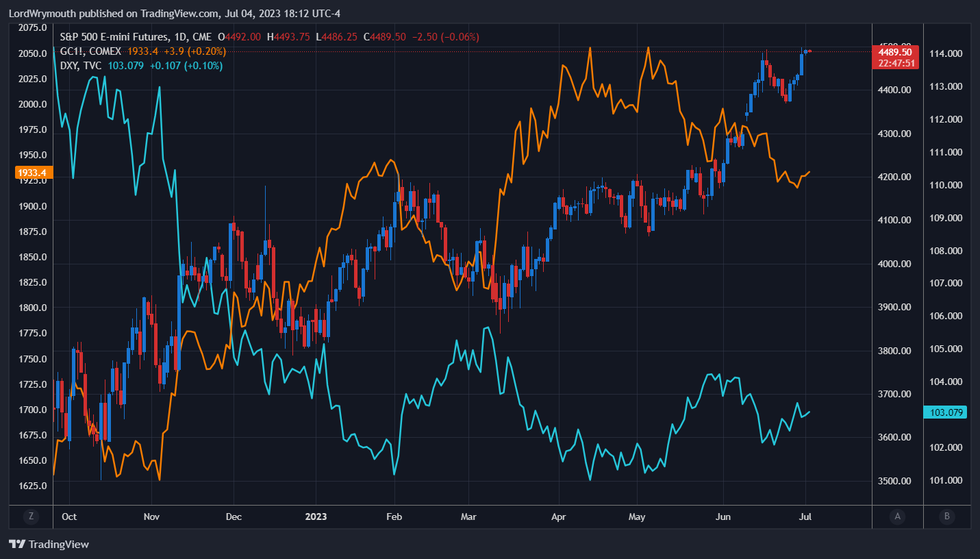Select the high value H4493.75
This screenshot has width=980, height=559.
[289, 37]
